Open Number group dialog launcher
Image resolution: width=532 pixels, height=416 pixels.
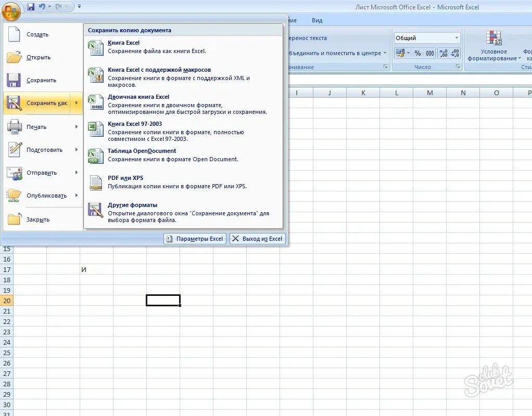(458, 67)
